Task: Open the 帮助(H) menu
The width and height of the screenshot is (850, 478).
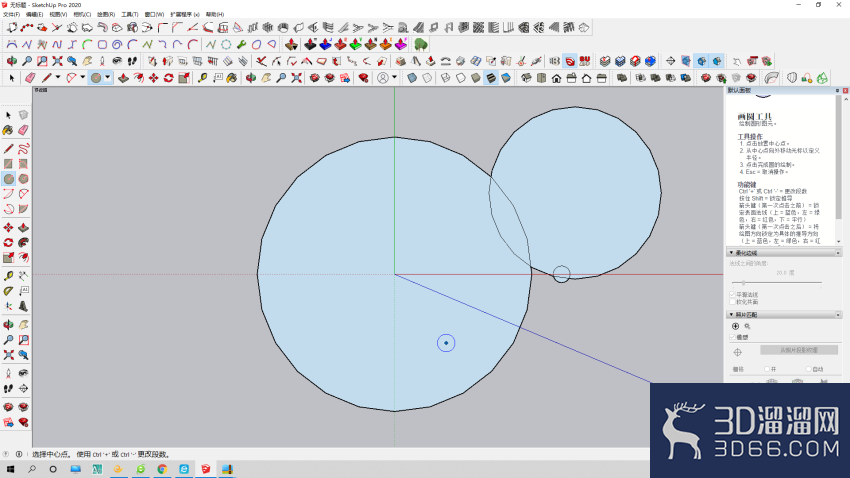Action: click(x=215, y=15)
